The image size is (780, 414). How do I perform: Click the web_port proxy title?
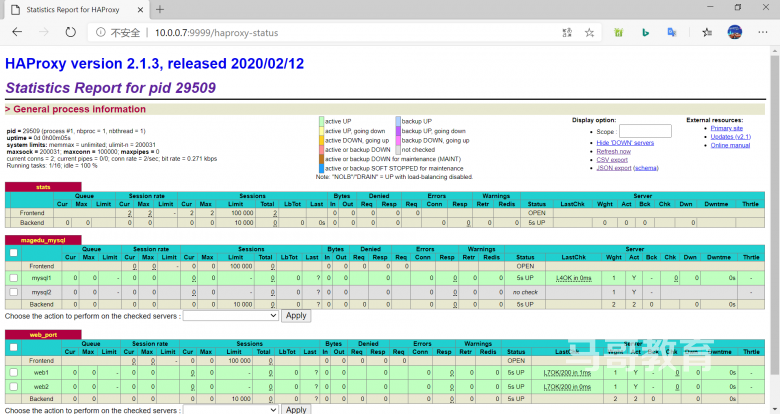(43, 335)
